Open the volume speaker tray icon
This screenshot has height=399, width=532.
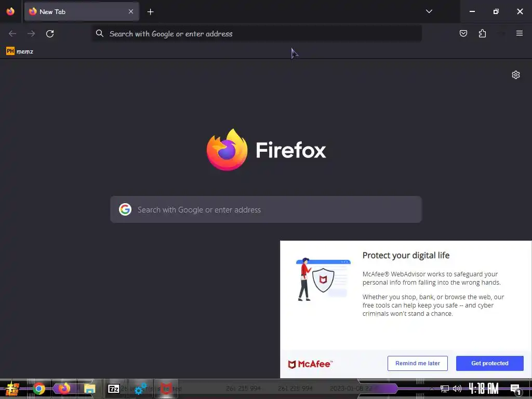point(457,389)
